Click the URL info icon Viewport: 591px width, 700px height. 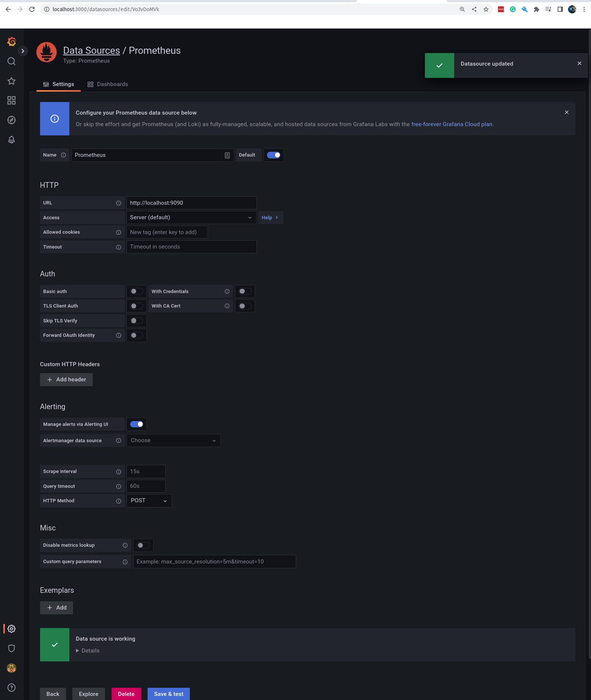[x=119, y=203]
